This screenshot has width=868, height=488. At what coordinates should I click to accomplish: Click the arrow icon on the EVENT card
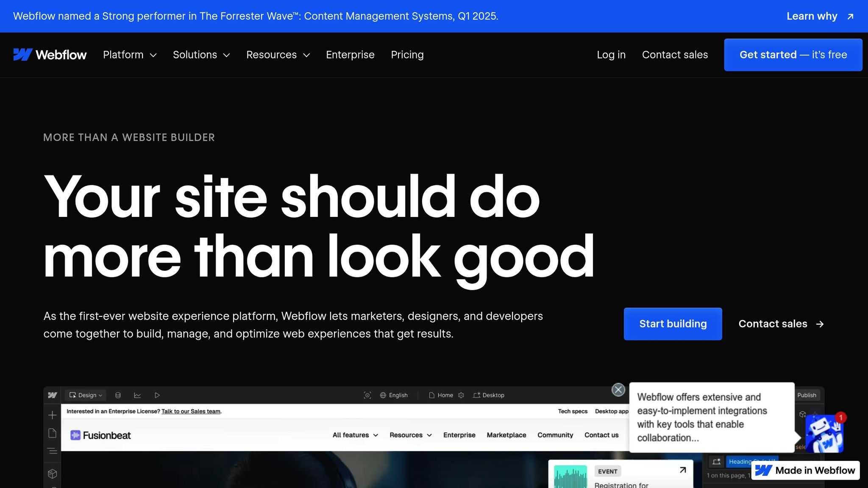tap(683, 470)
